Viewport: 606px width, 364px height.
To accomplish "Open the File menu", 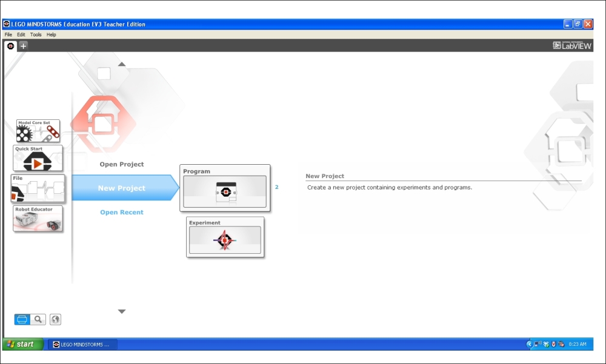I will pyautogui.click(x=8, y=35).
